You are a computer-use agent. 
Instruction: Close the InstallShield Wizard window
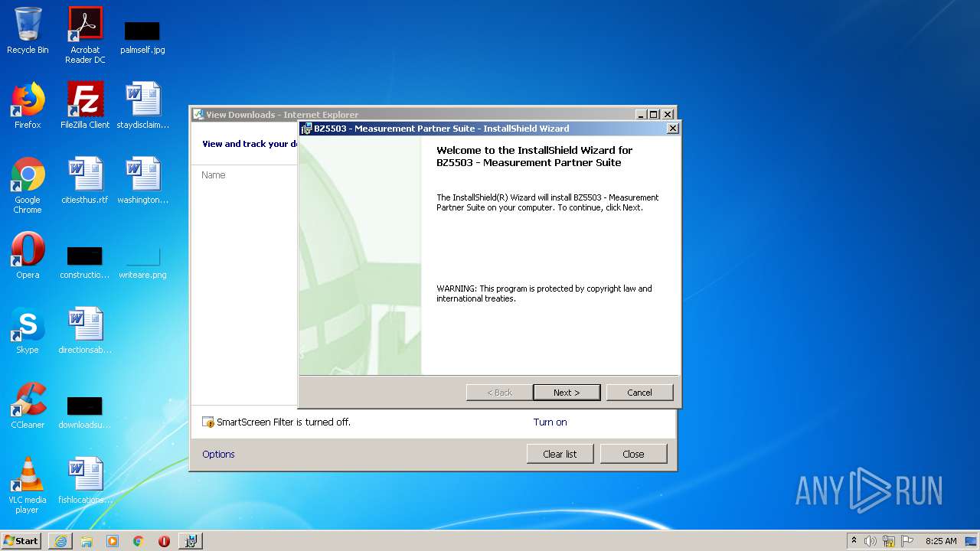click(672, 129)
